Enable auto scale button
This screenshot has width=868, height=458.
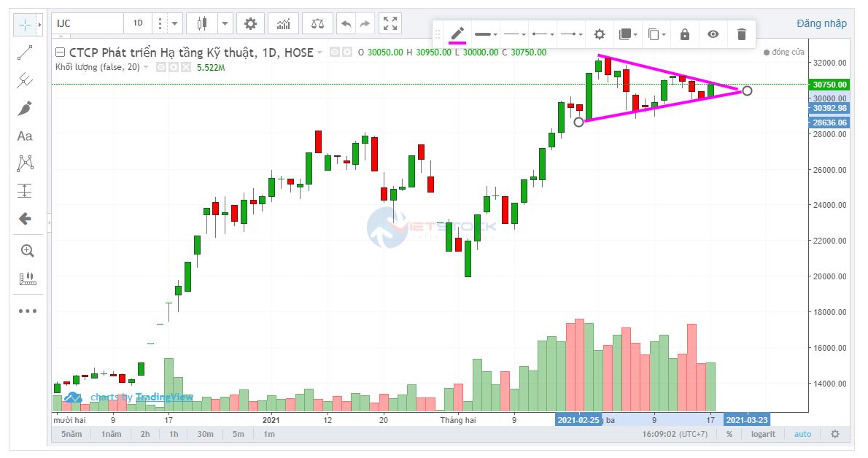point(802,434)
